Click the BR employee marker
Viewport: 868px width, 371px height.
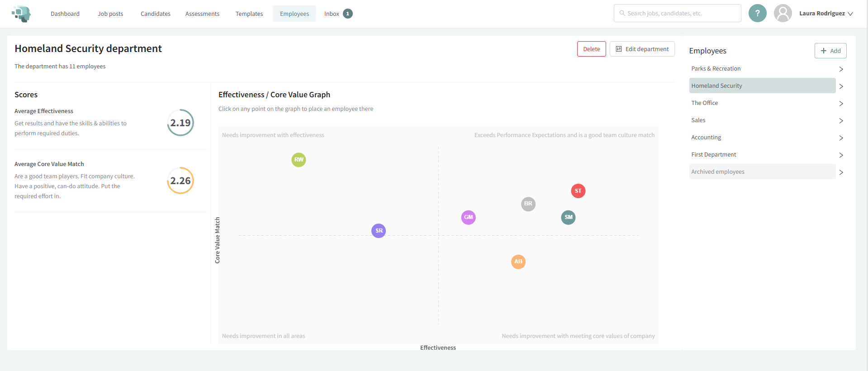(528, 204)
